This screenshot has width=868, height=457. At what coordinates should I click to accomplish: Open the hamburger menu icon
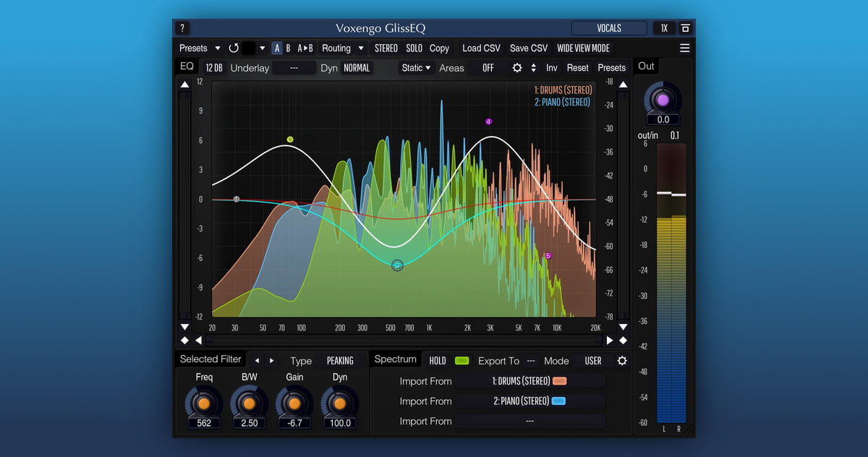pyautogui.click(x=684, y=48)
